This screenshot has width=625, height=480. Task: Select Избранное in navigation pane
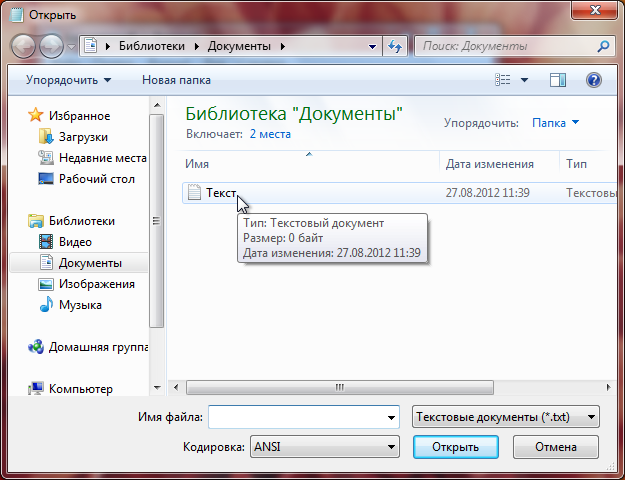[79, 116]
